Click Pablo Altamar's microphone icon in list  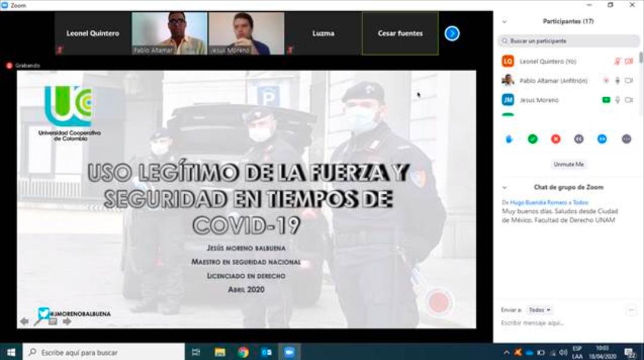(x=617, y=81)
